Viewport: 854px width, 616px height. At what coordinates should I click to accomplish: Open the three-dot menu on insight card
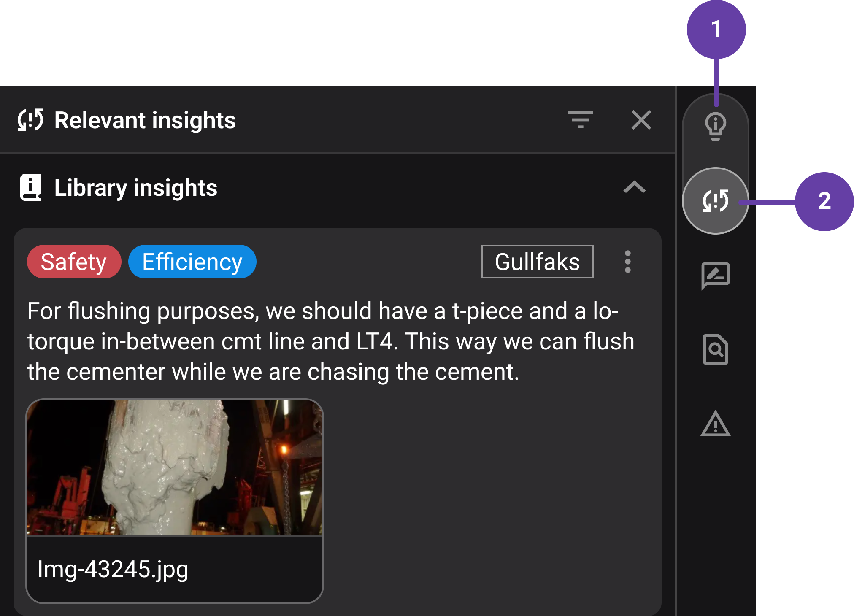pyautogui.click(x=627, y=262)
